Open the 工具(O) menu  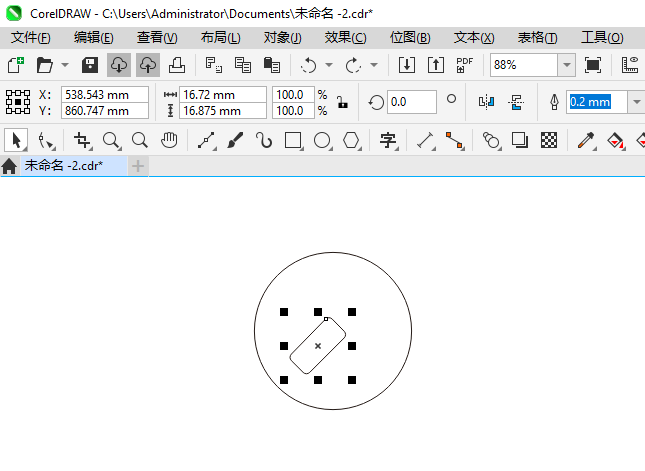click(x=602, y=38)
